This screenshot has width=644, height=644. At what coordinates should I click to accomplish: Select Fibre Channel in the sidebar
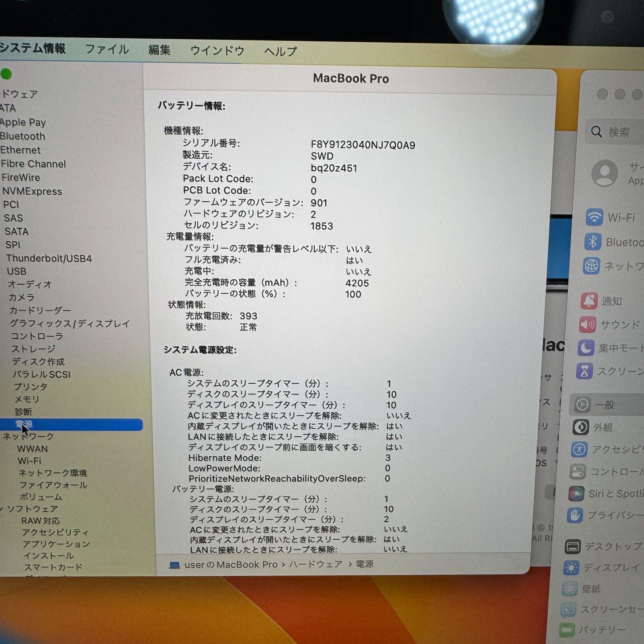33,164
